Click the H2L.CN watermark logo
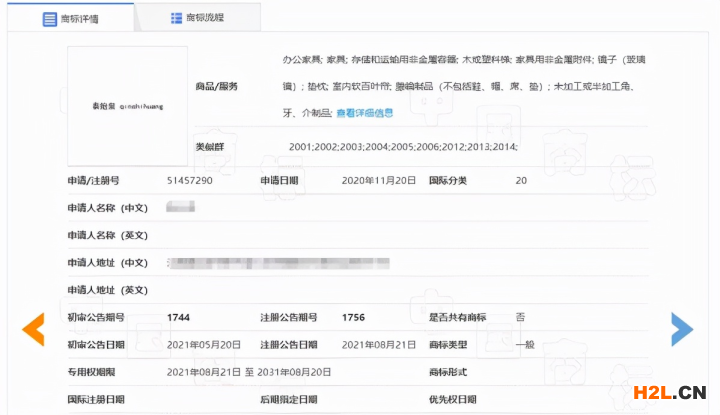720x415 pixels. click(668, 392)
